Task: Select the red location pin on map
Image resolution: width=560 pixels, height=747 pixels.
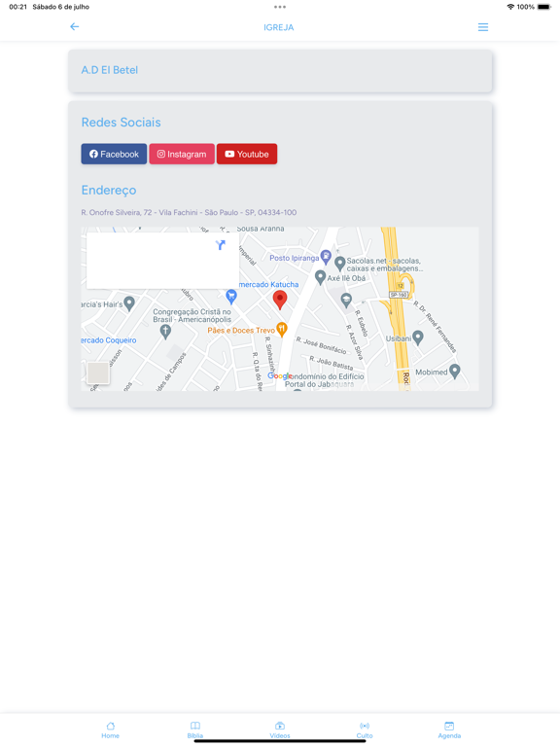Action: click(x=280, y=301)
